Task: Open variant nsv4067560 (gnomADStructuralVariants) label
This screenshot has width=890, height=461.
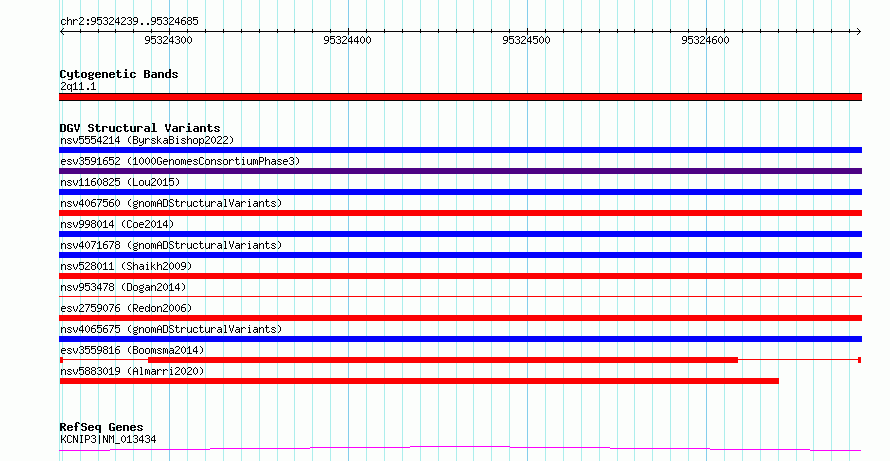Action: 171,203
